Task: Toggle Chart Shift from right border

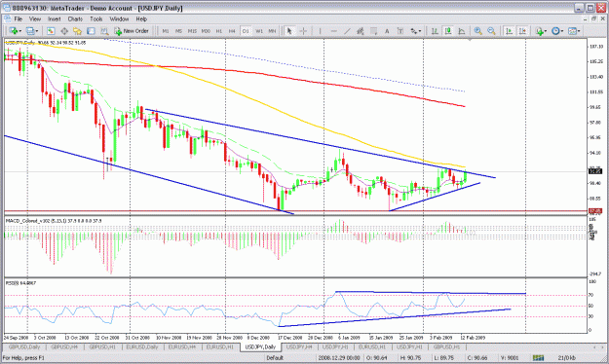Action: point(522,31)
